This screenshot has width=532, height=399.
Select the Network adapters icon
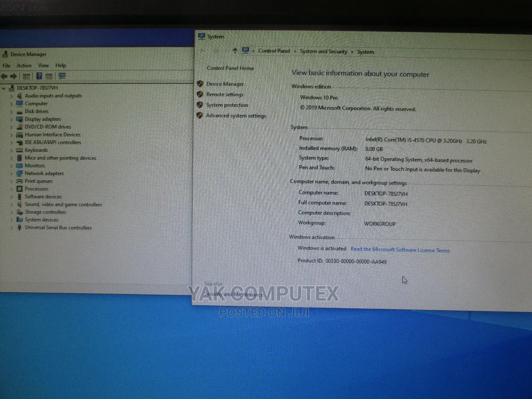[x=19, y=173]
